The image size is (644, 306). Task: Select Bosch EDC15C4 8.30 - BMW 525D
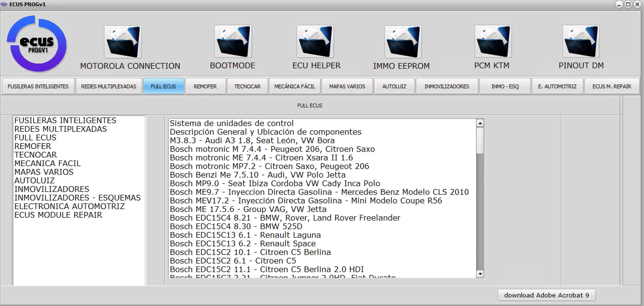pyautogui.click(x=236, y=227)
